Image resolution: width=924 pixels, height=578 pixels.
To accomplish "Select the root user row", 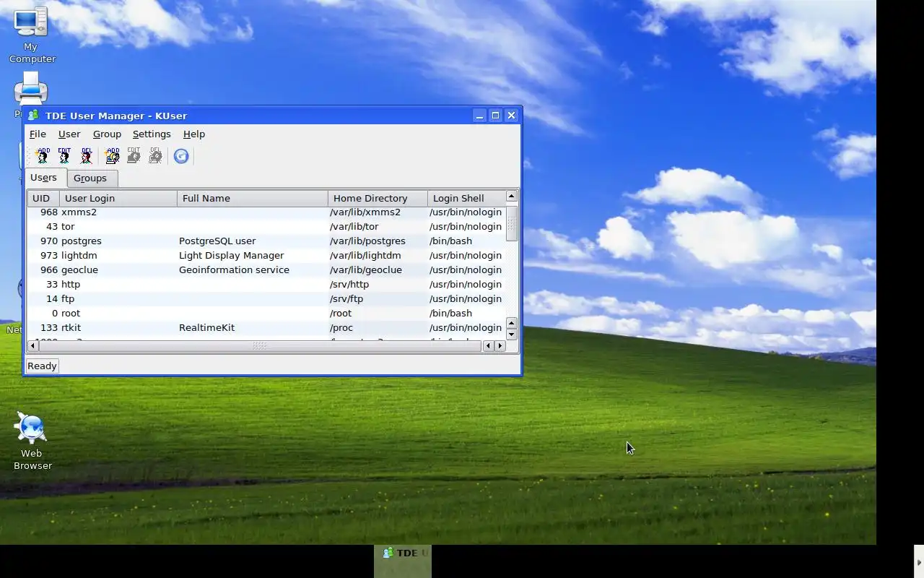I will click(x=266, y=314).
